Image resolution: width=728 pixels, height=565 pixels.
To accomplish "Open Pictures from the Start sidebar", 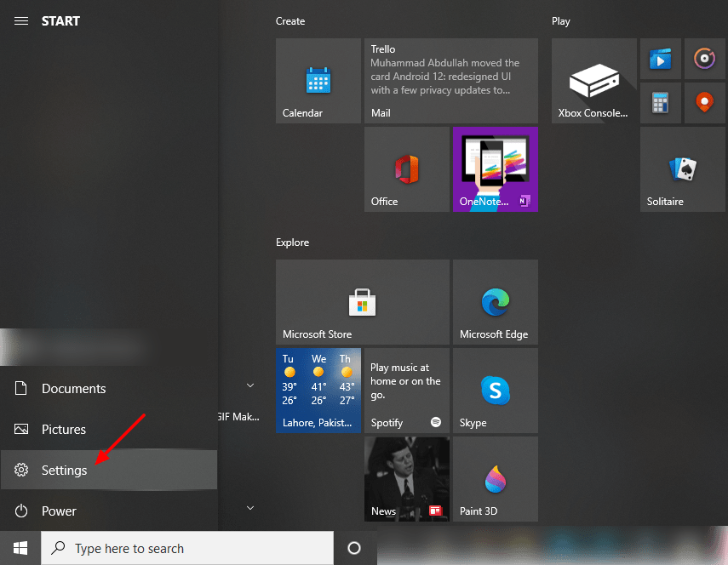I will click(x=109, y=429).
